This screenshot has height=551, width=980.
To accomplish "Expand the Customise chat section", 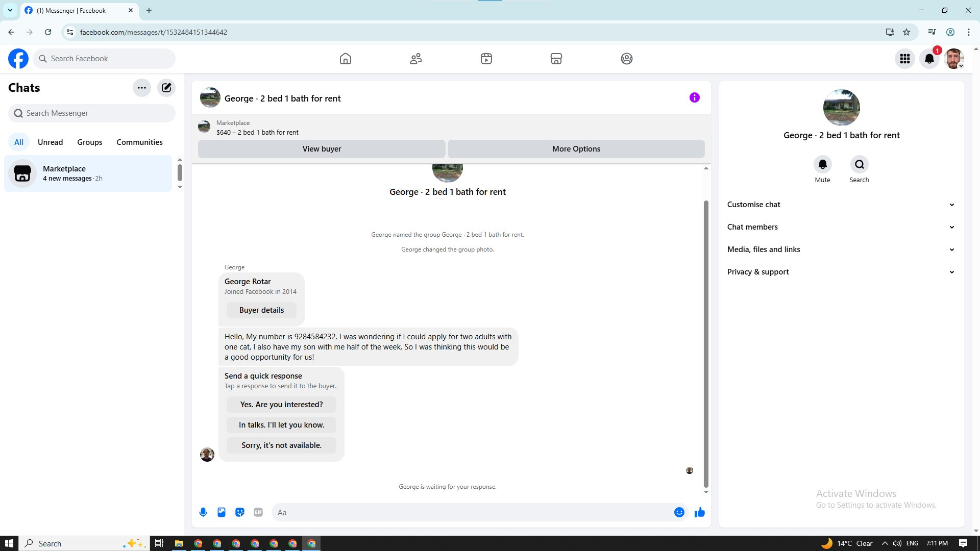I will click(x=841, y=205).
